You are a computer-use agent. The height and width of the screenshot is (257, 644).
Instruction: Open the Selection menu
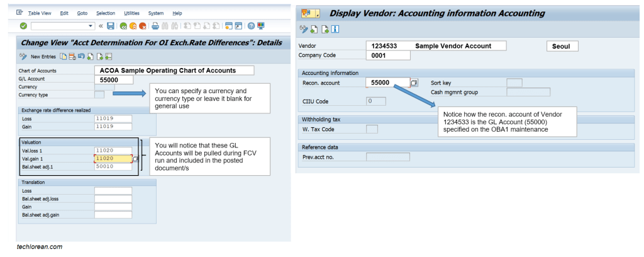tap(106, 13)
